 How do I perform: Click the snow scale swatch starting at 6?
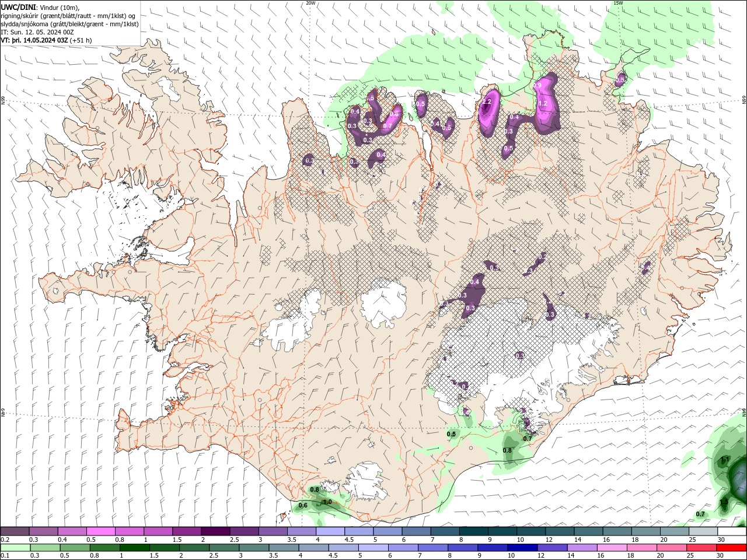pos(416,531)
